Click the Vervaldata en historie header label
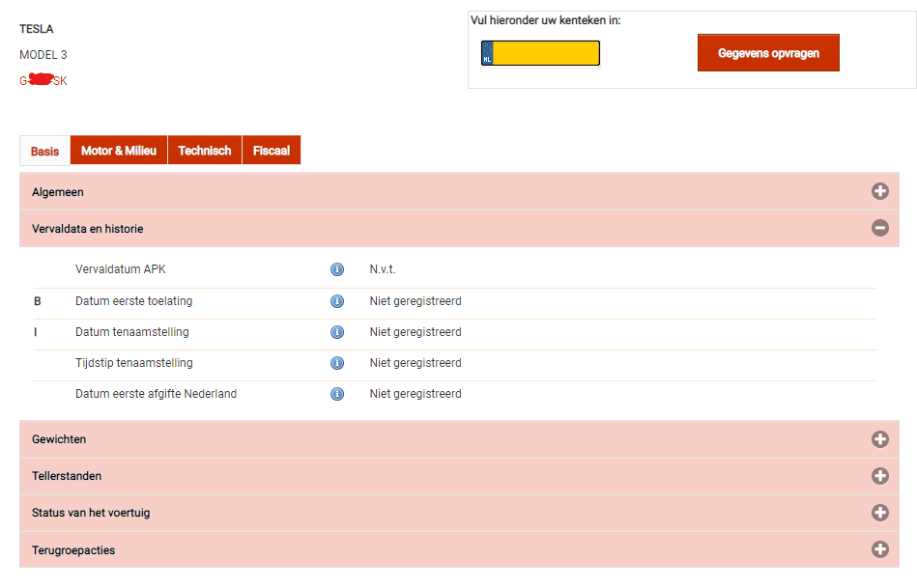This screenshot has height=588, width=917. (x=88, y=229)
